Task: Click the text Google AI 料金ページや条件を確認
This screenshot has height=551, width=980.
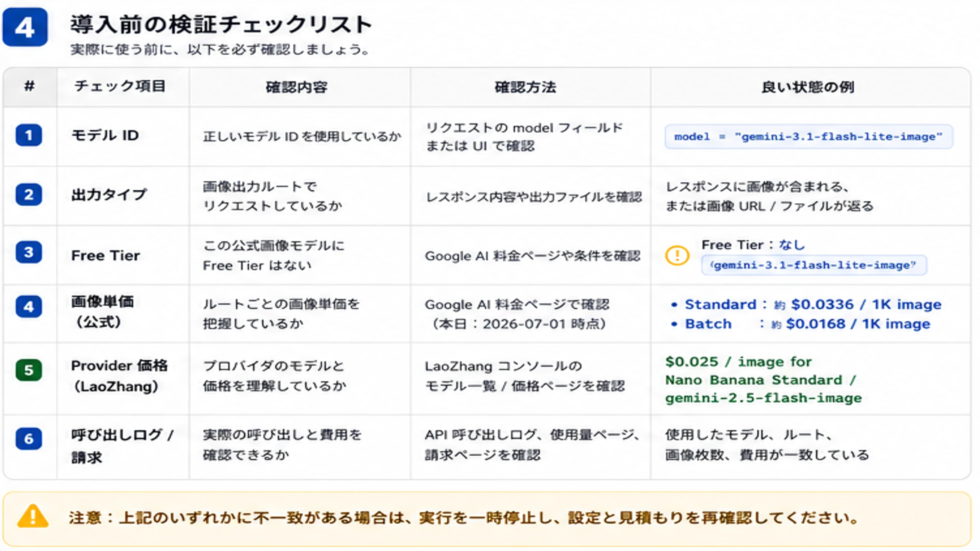Action: coord(532,256)
